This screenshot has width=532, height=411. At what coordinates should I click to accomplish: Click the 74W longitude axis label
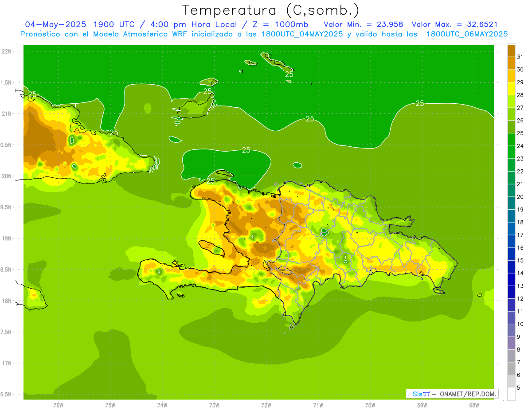point(162,405)
